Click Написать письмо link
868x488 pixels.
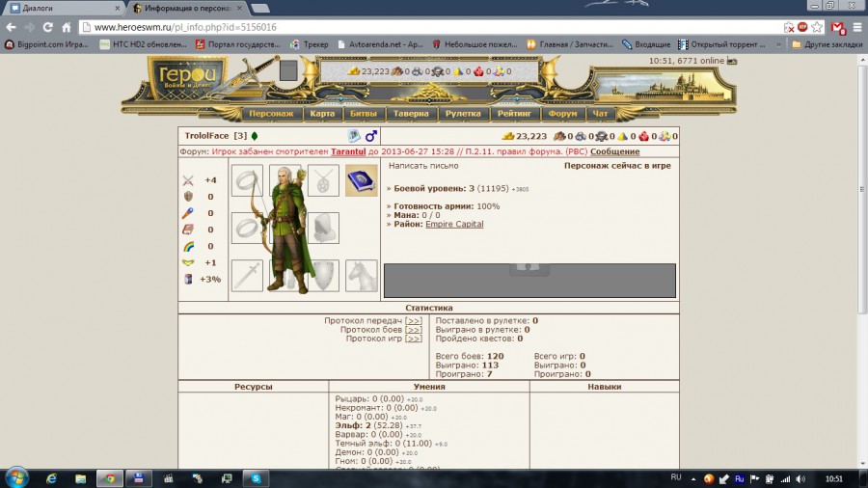pos(423,166)
